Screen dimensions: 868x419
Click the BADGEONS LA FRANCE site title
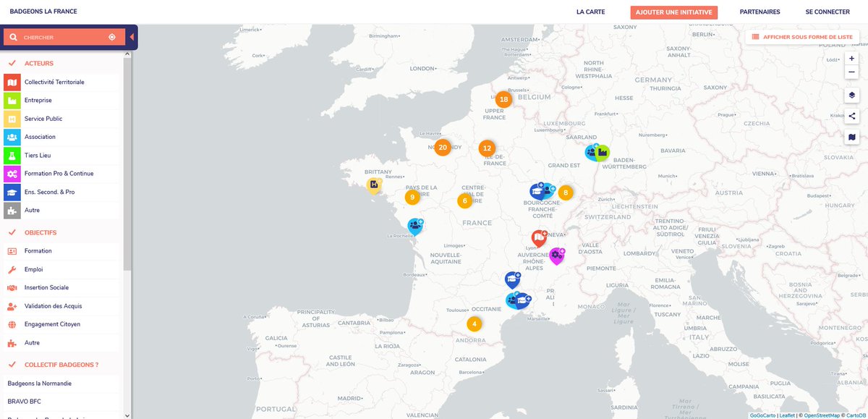[x=43, y=12]
